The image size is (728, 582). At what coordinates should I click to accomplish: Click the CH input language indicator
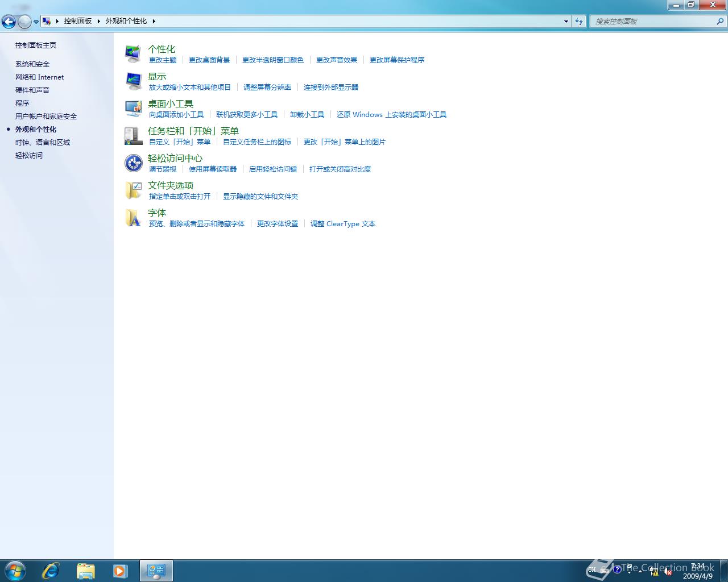point(592,569)
